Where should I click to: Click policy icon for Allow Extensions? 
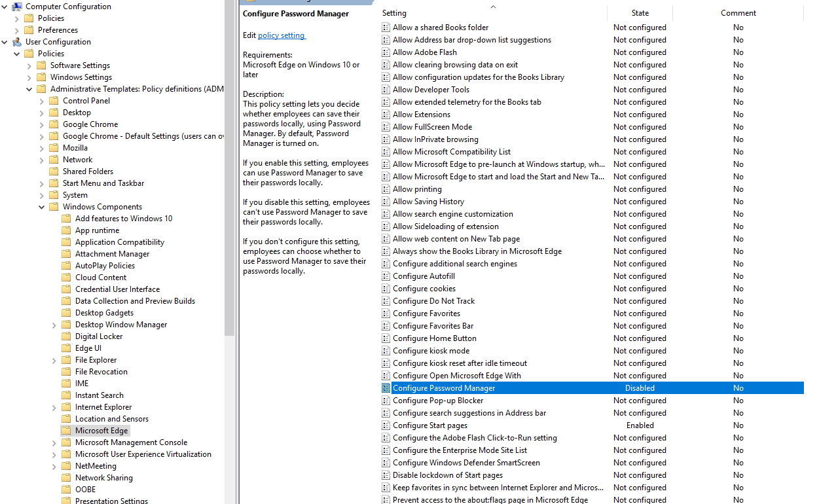386,115
